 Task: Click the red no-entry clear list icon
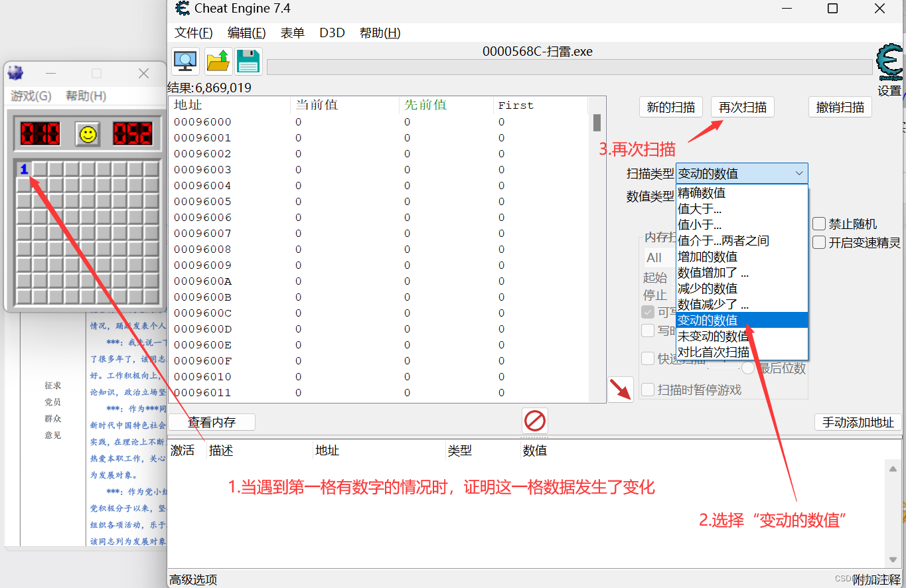(x=535, y=421)
